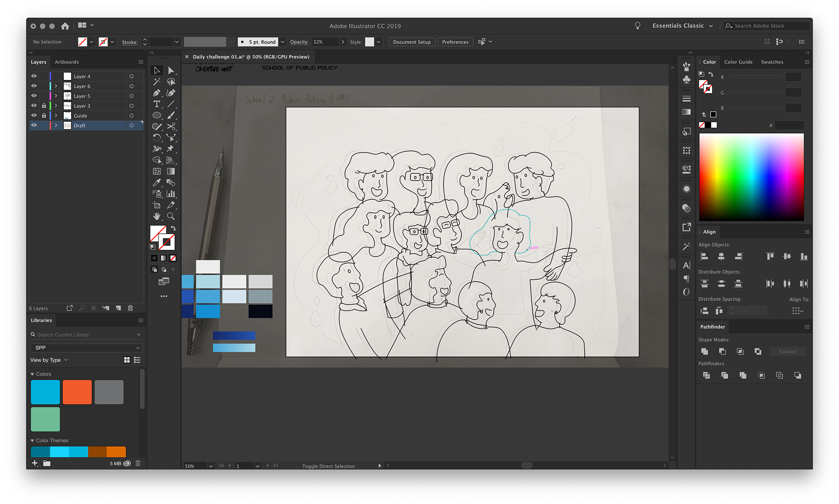Hide Layer 4 visibility eye
The height and width of the screenshot is (504, 839).
34,76
